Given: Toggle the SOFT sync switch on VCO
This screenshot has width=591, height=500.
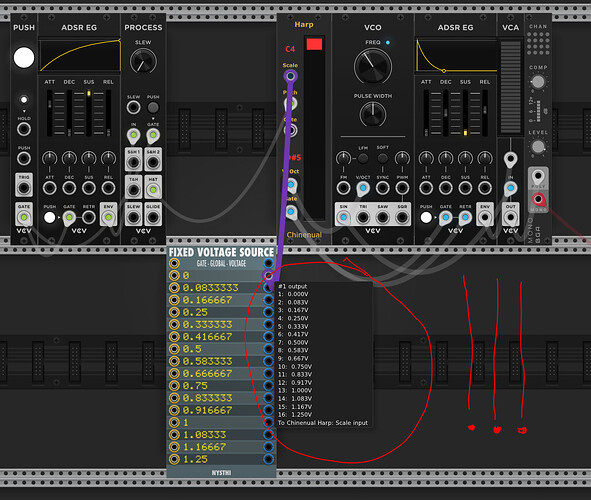Looking at the screenshot, I should pos(383,158).
